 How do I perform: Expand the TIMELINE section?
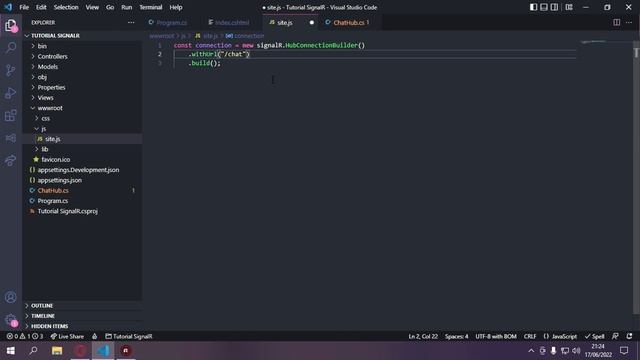tap(82, 316)
